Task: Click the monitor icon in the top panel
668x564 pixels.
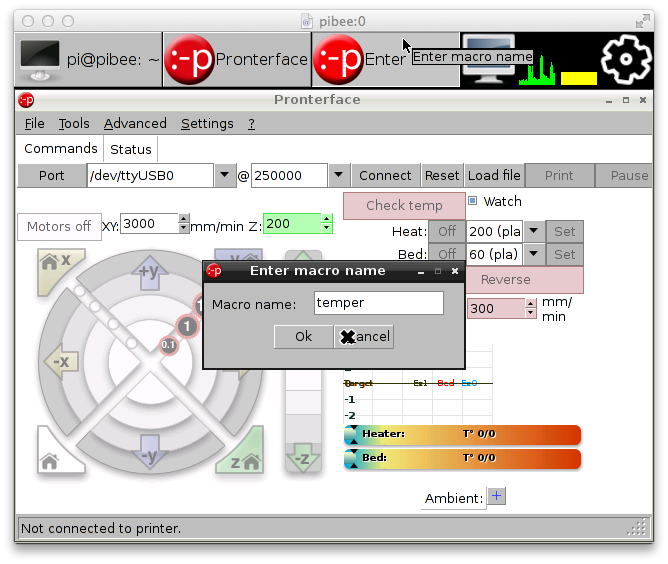Action: point(489,60)
